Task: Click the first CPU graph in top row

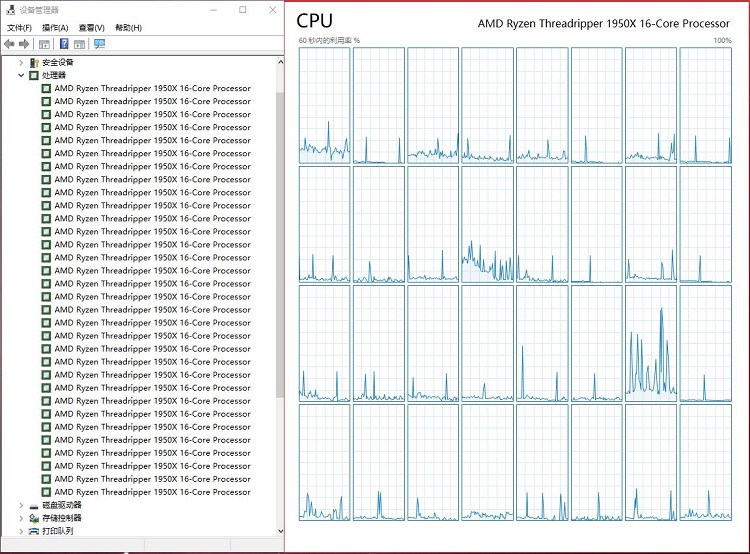Action: point(324,106)
